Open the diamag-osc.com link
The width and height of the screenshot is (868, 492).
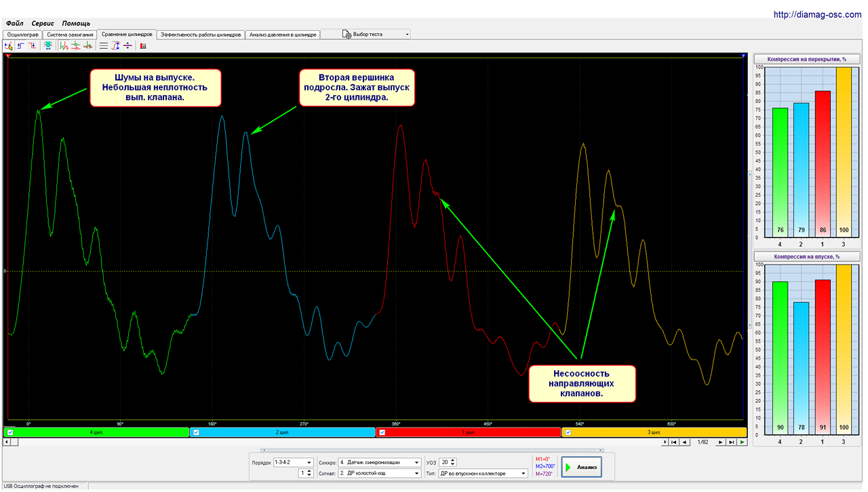(x=818, y=14)
